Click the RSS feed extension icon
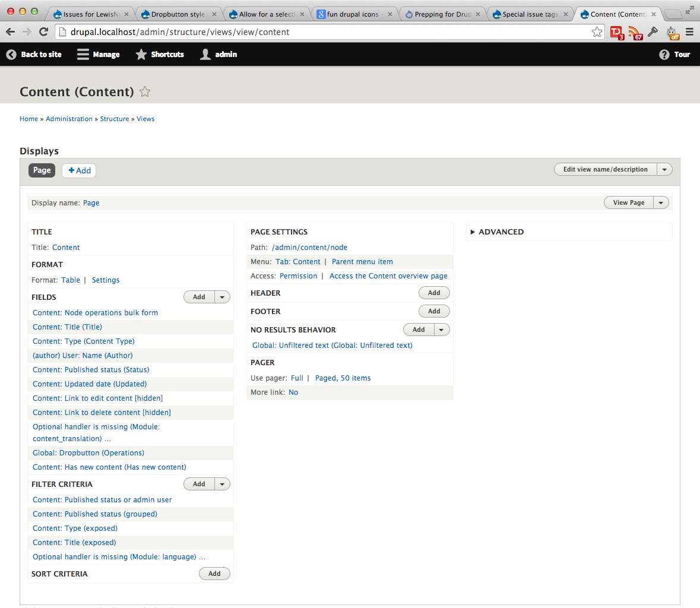Screen dimensions: 700x608 point(635,33)
